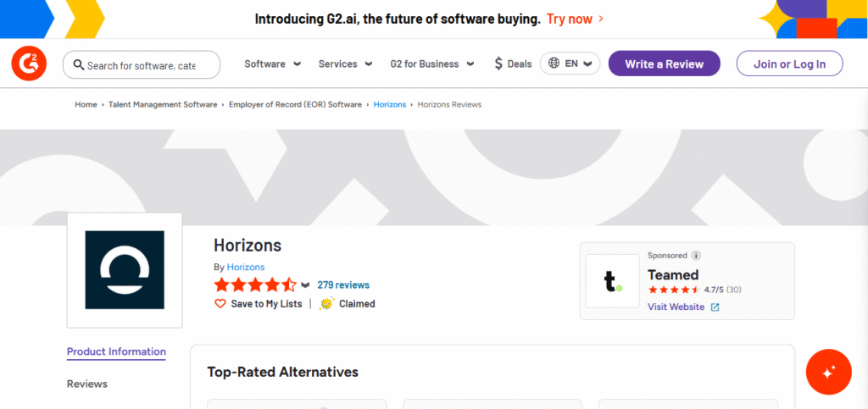The image size is (868, 409).
Task: Click the Claimed badge icon
Action: tap(327, 303)
